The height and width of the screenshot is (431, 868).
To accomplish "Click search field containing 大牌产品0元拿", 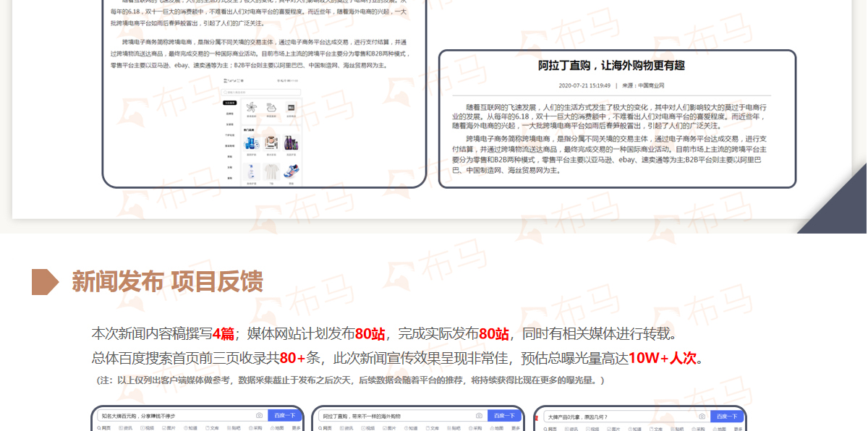I will point(615,417).
